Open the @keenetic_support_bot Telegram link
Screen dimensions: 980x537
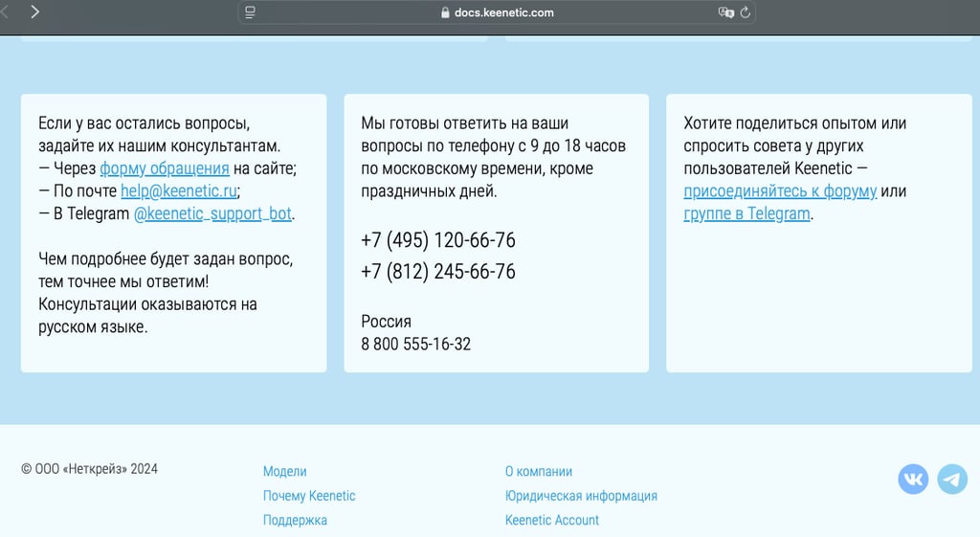(212, 213)
